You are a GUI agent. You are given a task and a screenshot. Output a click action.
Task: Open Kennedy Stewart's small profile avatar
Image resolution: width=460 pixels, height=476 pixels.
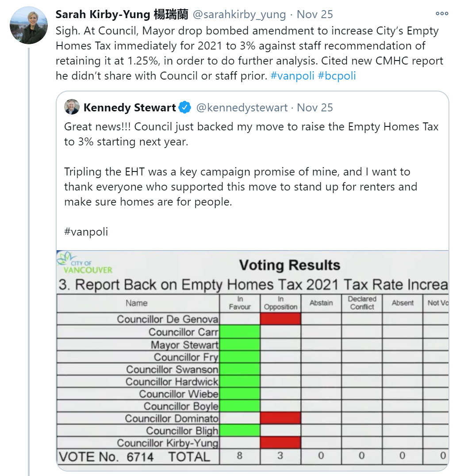tap(72, 107)
